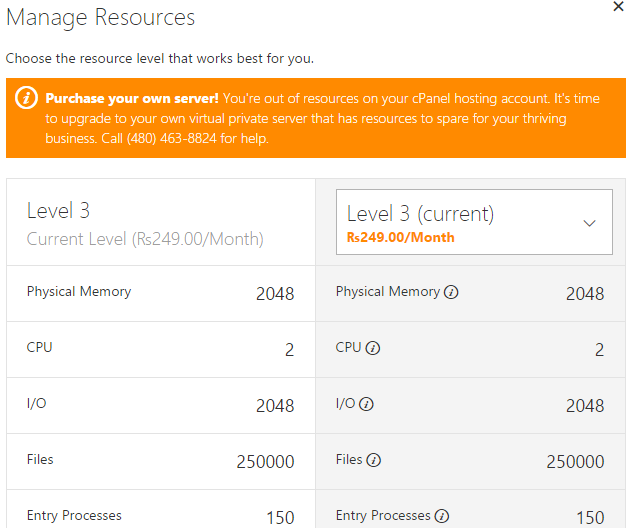Click the Manage Resources heading
This screenshot has height=528, width=641.
pyautogui.click(x=101, y=18)
